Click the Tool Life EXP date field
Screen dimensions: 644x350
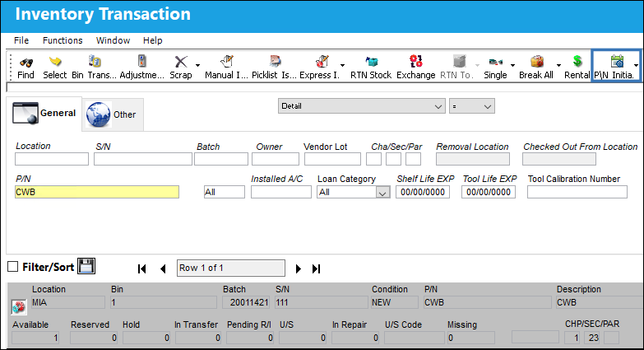tap(489, 192)
